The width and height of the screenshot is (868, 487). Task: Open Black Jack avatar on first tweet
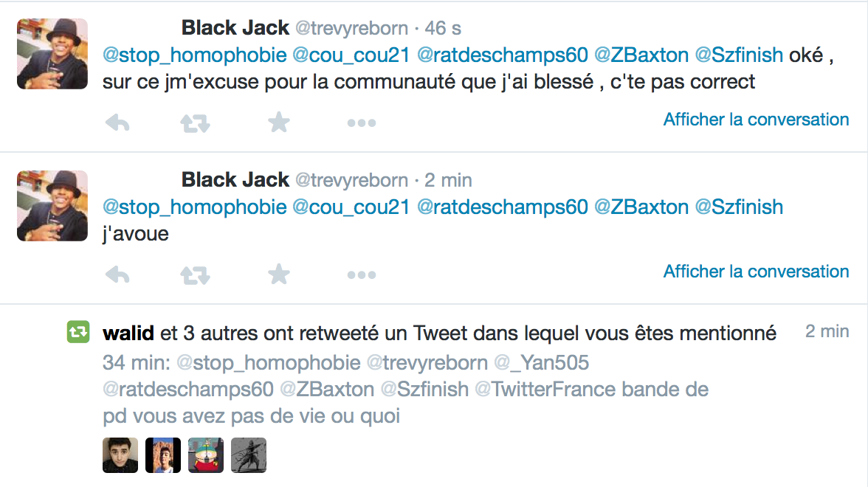(52, 54)
